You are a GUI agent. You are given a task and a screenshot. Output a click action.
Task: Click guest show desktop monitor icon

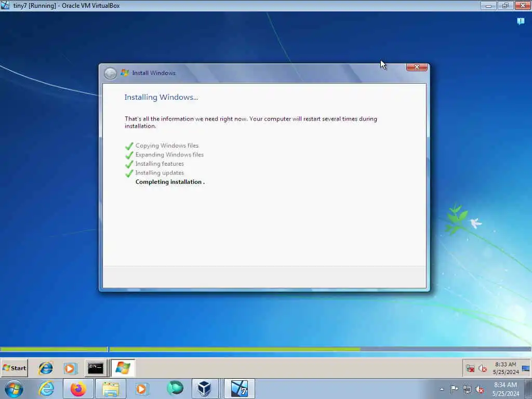coord(526,368)
